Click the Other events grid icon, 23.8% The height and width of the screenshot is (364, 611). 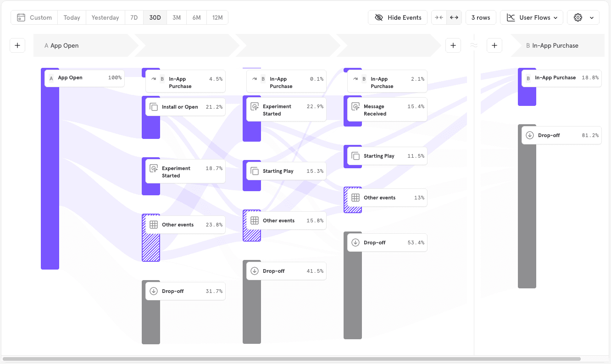tap(154, 225)
